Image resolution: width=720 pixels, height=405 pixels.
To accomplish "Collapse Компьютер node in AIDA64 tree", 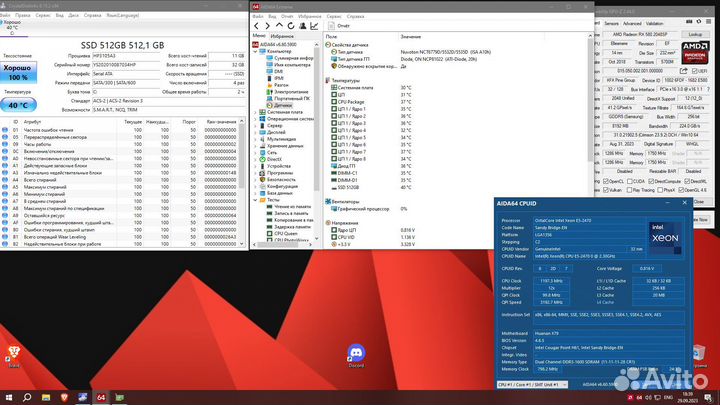I will [x=255, y=51].
